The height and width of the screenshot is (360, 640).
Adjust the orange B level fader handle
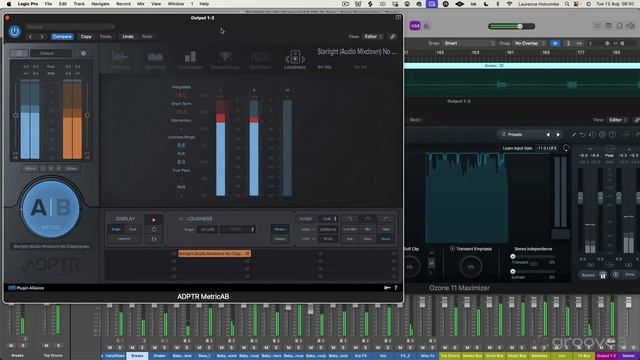click(x=87, y=116)
